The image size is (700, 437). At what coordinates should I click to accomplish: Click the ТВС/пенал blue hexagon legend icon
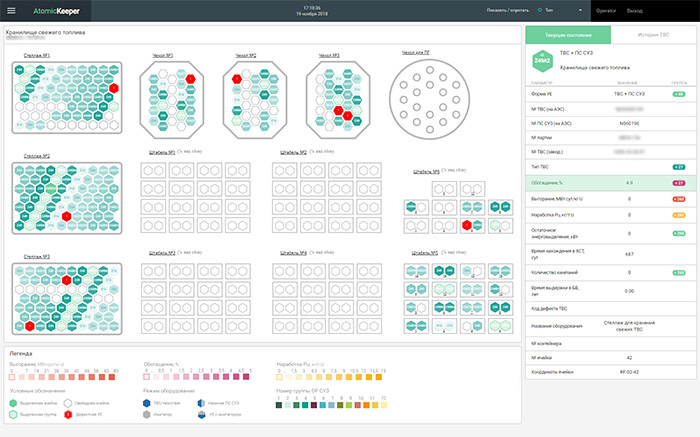(x=148, y=404)
